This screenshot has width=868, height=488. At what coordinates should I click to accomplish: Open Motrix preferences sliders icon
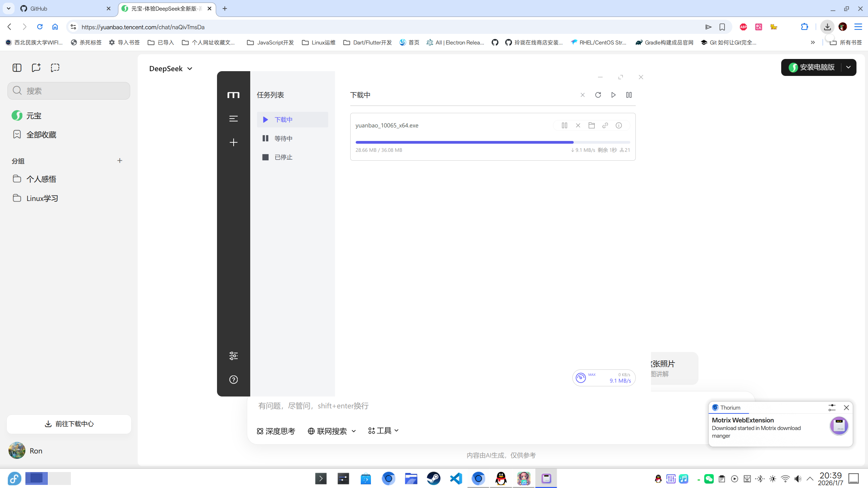coord(233,356)
